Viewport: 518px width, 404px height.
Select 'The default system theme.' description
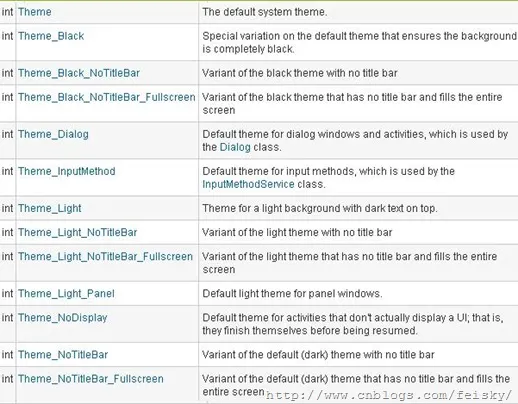point(265,12)
